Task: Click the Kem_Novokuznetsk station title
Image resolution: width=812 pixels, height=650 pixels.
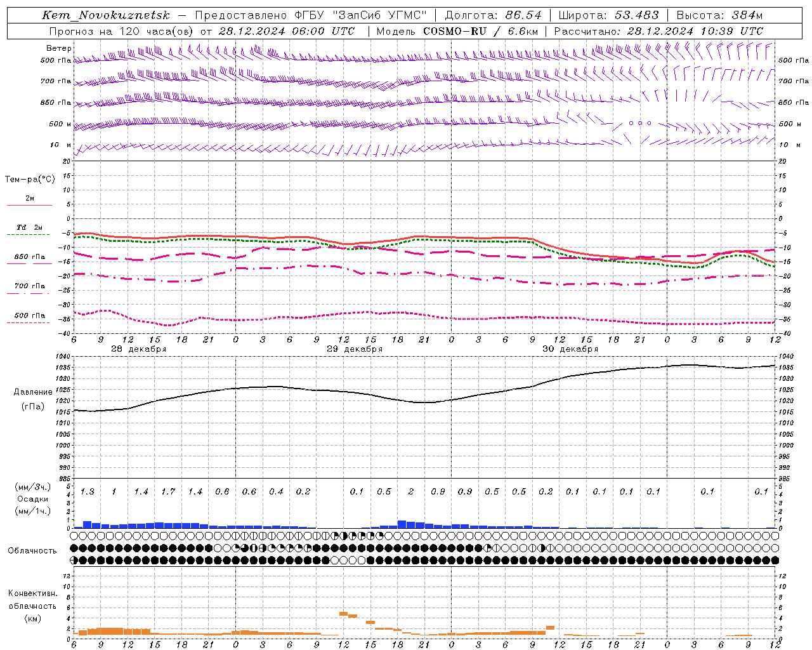Action: pos(106,15)
